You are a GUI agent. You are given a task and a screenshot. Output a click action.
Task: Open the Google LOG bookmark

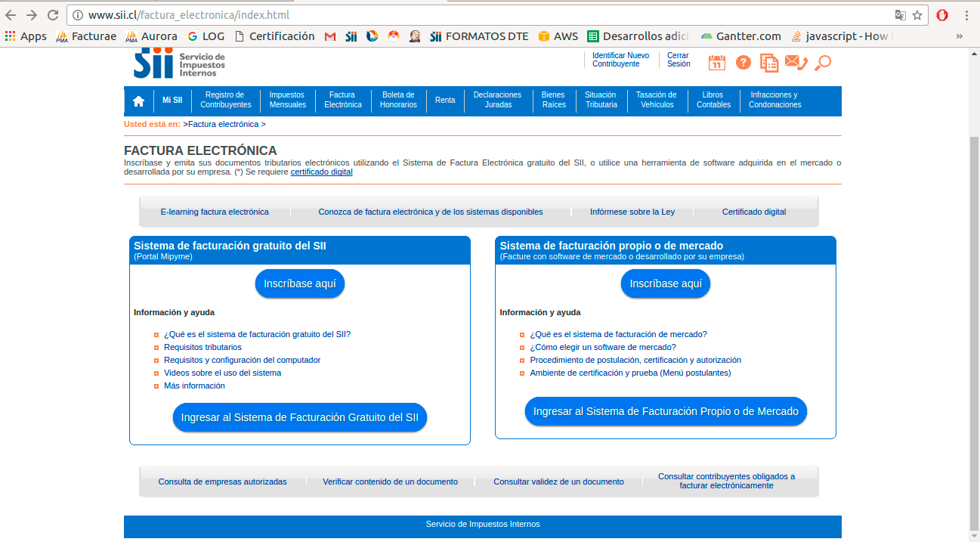(206, 36)
